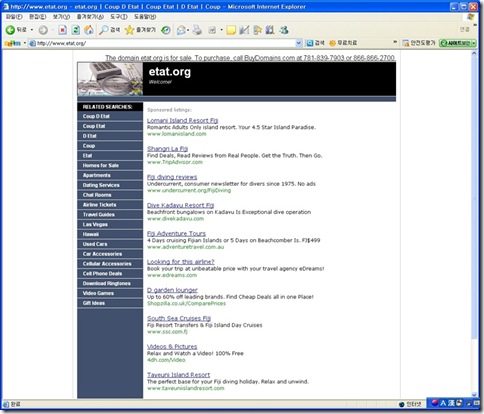484x414 pixels.
Task: Open the Lomani Island Resort Fiji link
Action: [x=182, y=120]
